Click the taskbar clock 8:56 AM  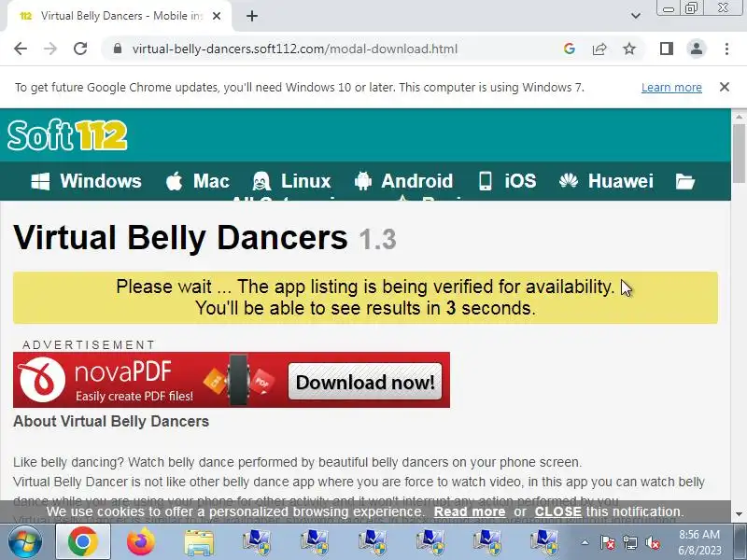699,534
